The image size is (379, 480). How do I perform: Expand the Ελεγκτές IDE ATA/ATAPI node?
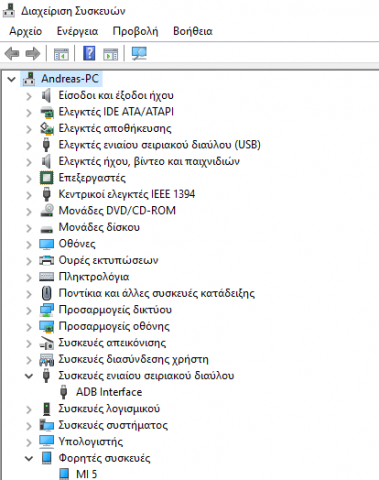tap(29, 112)
